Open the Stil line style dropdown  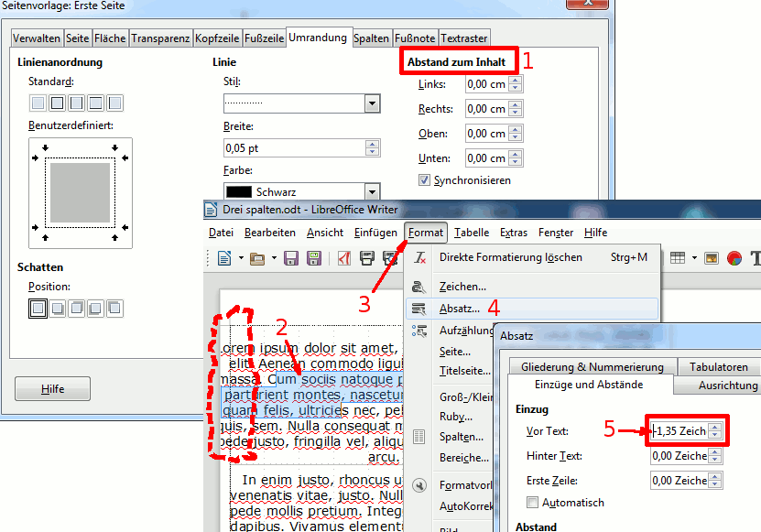[x=372, y=103]
